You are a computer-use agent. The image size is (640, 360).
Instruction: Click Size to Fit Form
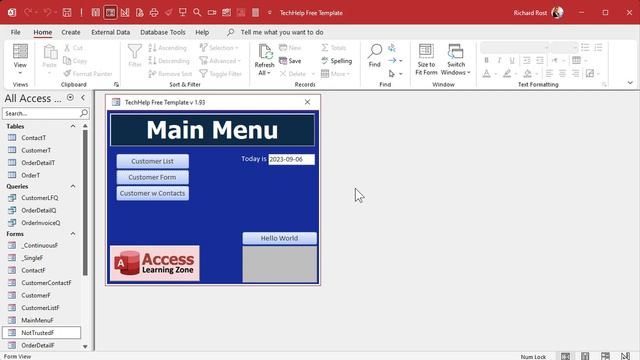(426, 60)
